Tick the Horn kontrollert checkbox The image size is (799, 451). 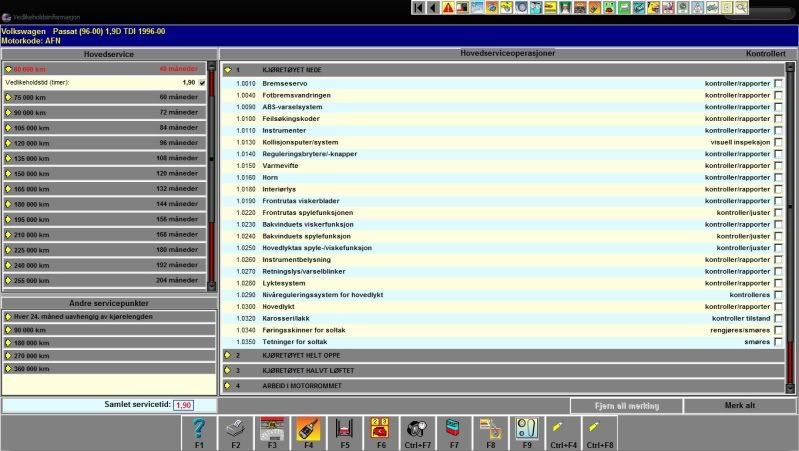click(778, 177)
